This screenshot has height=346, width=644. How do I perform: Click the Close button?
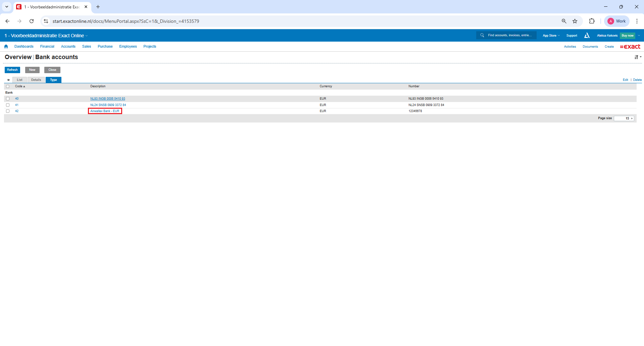52,70
